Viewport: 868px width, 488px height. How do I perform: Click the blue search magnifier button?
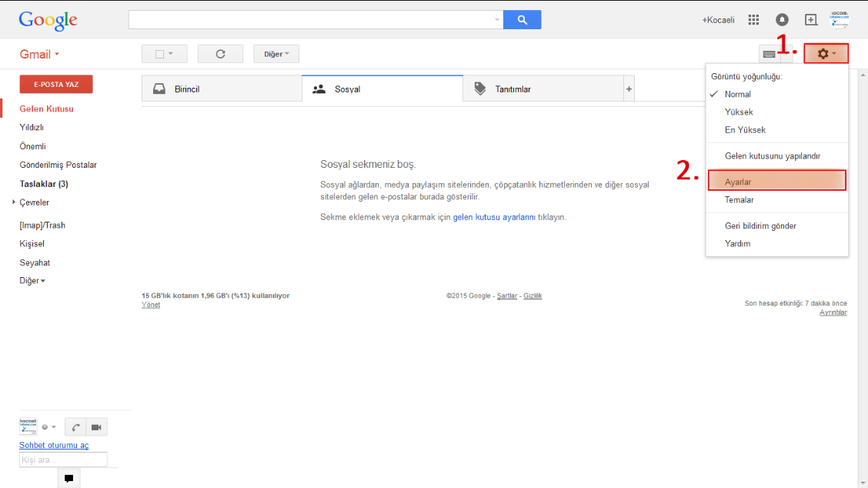click(522, 20)
